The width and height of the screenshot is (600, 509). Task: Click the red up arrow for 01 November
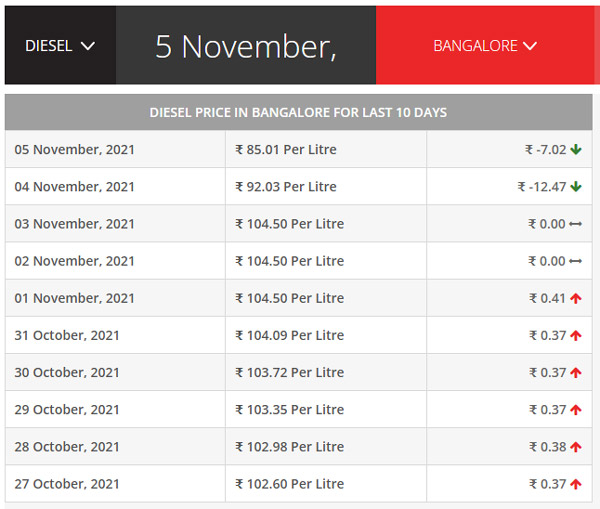click(576, 298)
